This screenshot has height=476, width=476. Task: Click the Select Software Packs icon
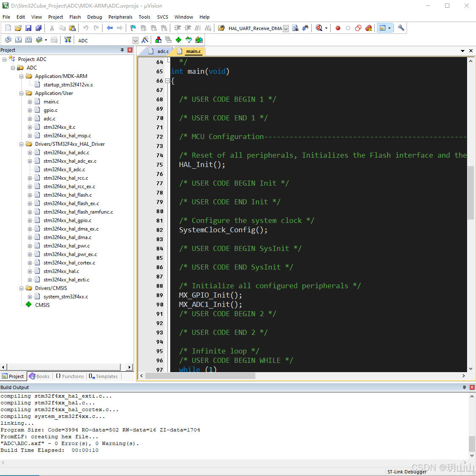point(188,40)
